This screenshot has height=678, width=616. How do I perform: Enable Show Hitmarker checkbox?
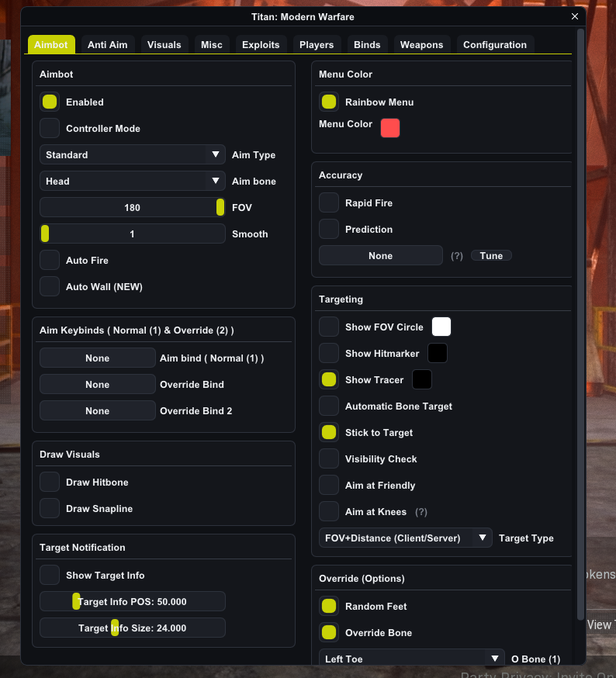(x=329, y=353)
